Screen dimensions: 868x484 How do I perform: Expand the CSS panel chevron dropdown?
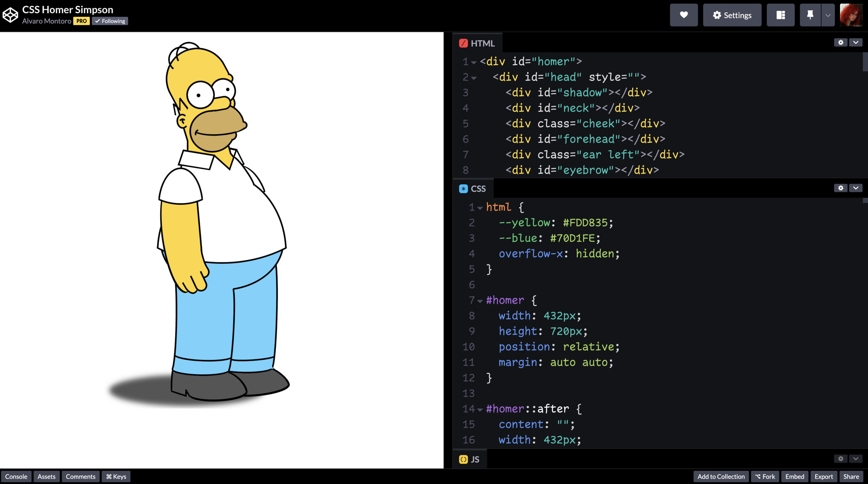tap(856, 188)
